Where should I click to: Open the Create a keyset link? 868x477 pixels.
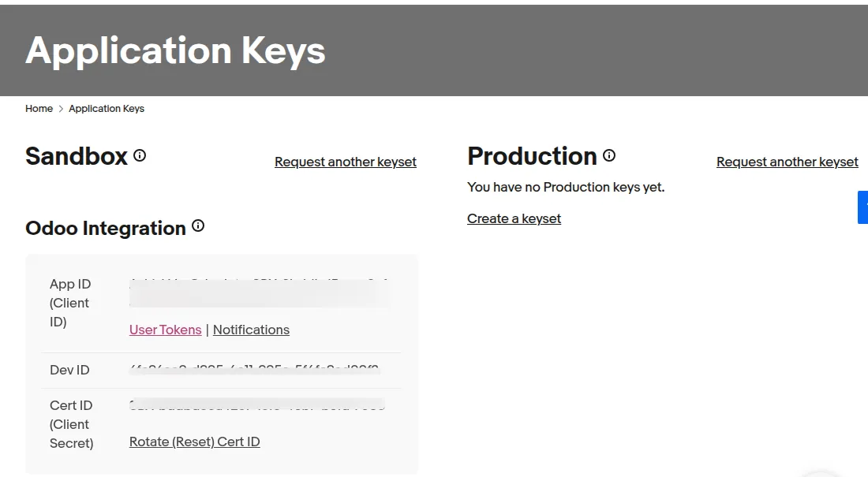click(514, 218)
